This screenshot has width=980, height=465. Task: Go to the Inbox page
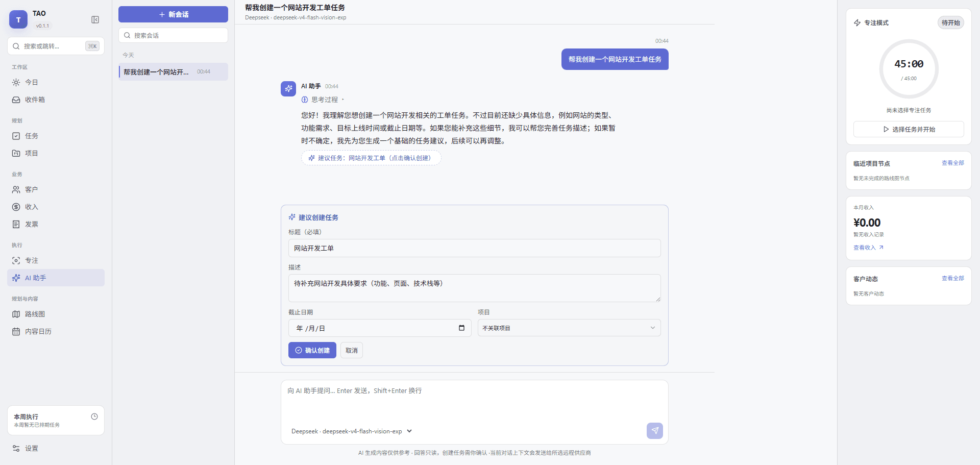[x=56, y=100]
